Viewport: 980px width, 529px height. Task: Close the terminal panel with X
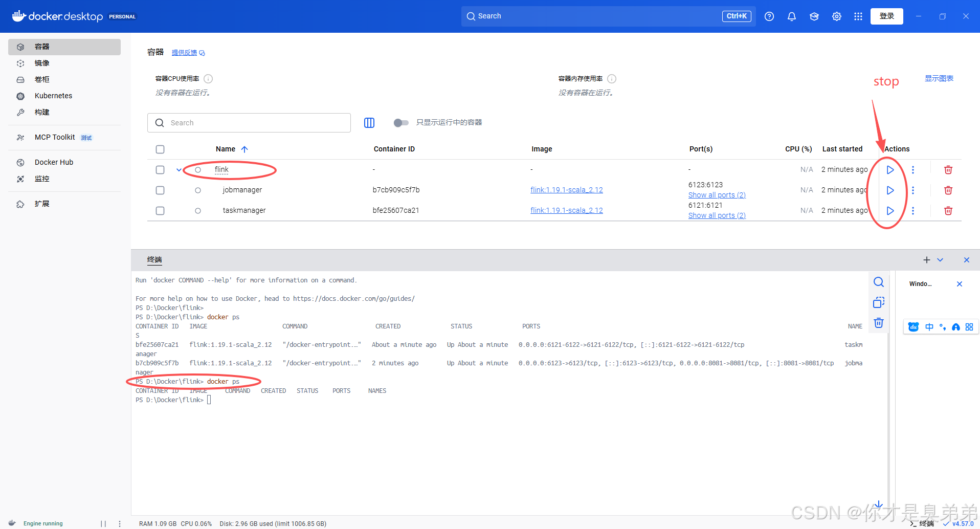(967, 260)
